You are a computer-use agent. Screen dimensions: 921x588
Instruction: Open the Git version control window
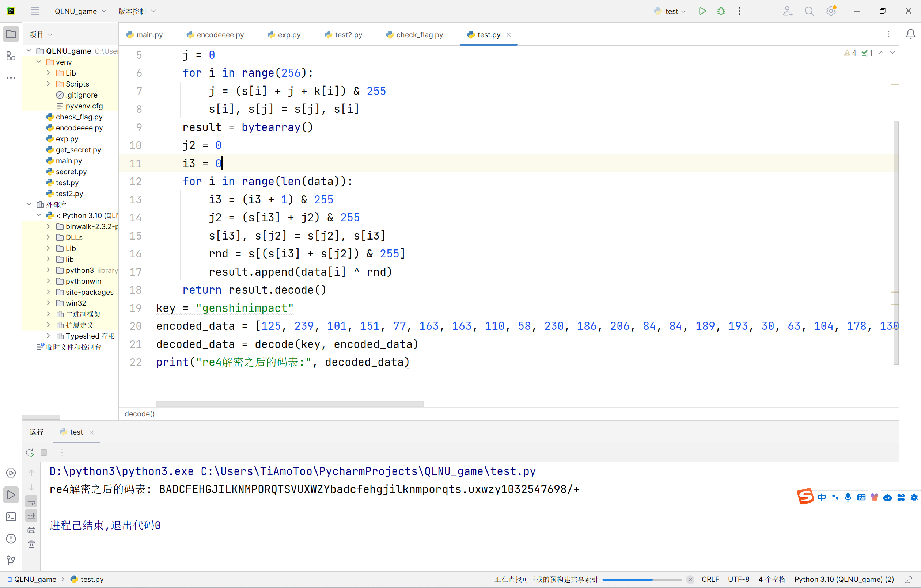(11, 561)
